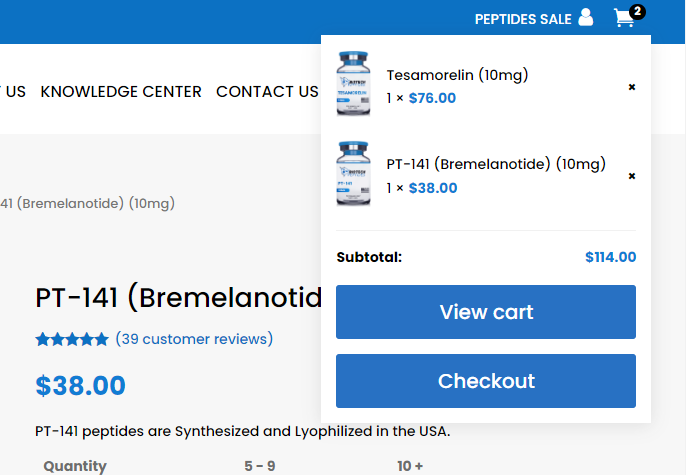Click the Tesamorelin vial thumbnail
The height and width of the screenshot is (475, 686).
tap(354, 84)
